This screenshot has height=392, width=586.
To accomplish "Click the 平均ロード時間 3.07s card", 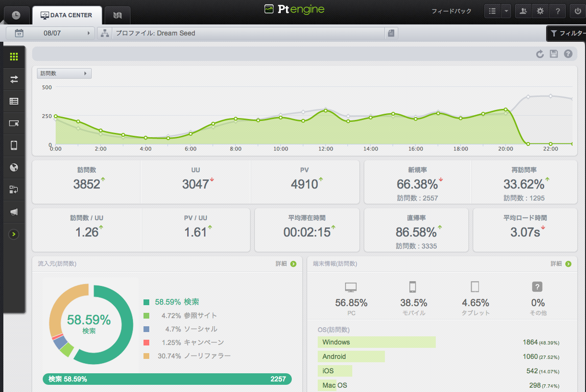I will [525, 230].
